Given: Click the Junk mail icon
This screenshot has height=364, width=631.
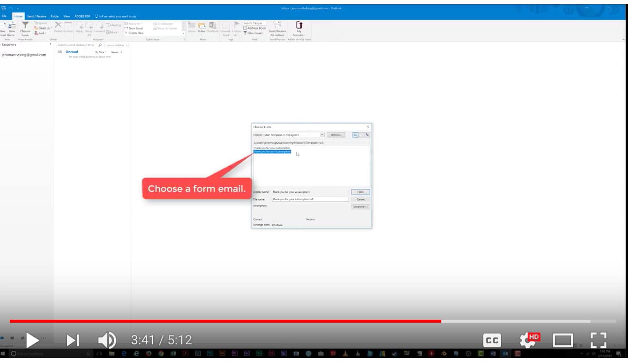Looking at the screenshot, I should click(x=40, y=32).
